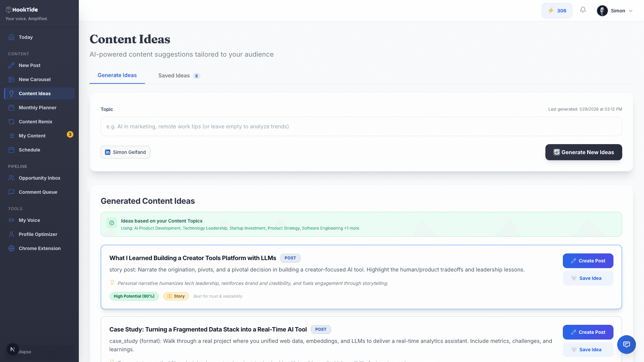
Task: Open Comment Queue in the sidebar
Action: pyautogui.click(x=39, y=192)
